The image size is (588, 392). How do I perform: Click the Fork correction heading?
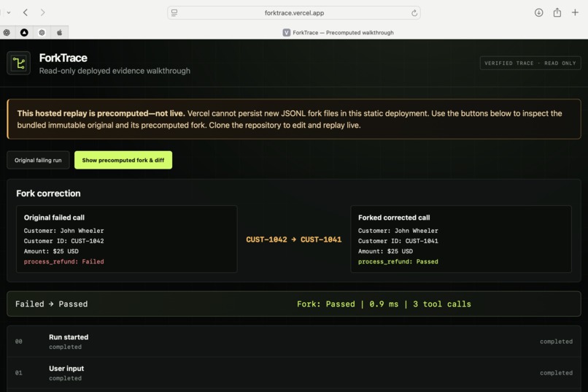(x=48, y=193)
